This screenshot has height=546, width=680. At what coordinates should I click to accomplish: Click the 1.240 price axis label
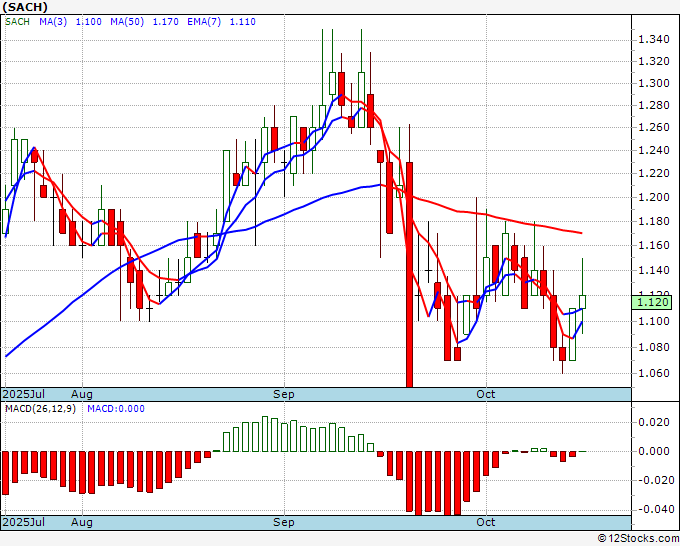coord(654,150)
